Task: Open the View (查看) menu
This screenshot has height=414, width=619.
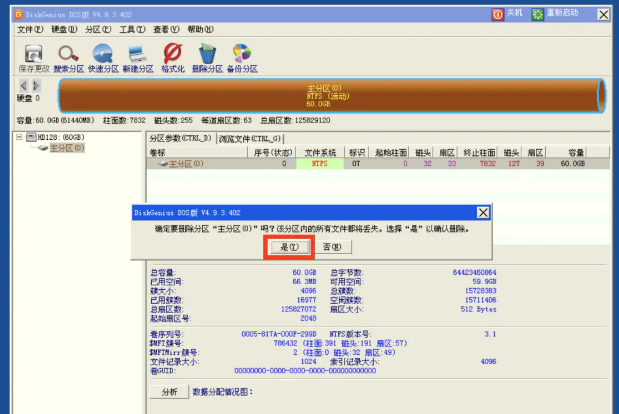Action: pos(166,30)
